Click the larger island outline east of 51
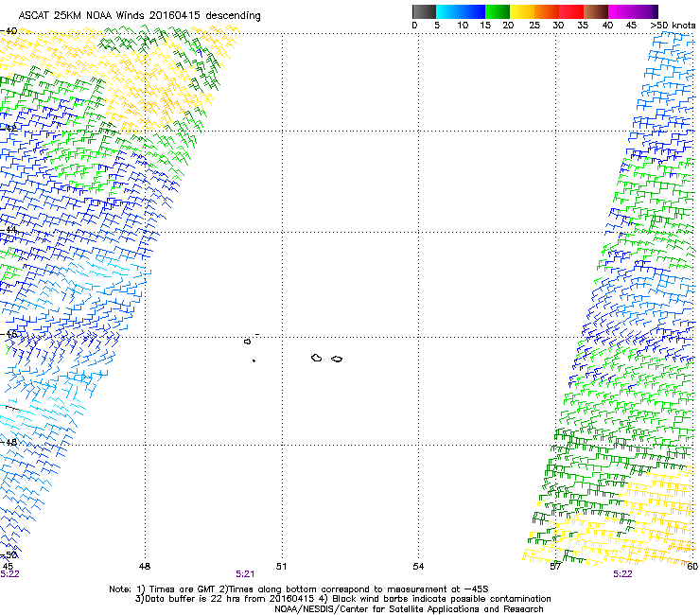The width and height of the screenshot is (700, 615). click(317, 358)
